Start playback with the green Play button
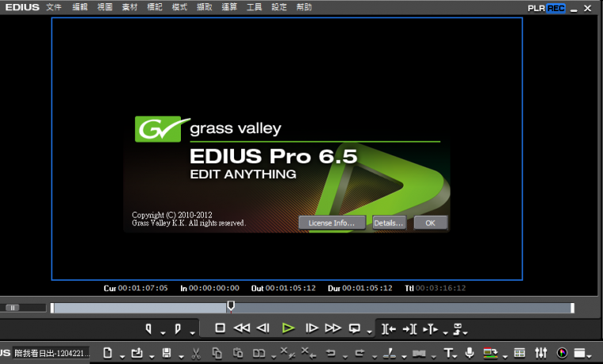Screen dimensions: 603x364 (x=288, y=328)
